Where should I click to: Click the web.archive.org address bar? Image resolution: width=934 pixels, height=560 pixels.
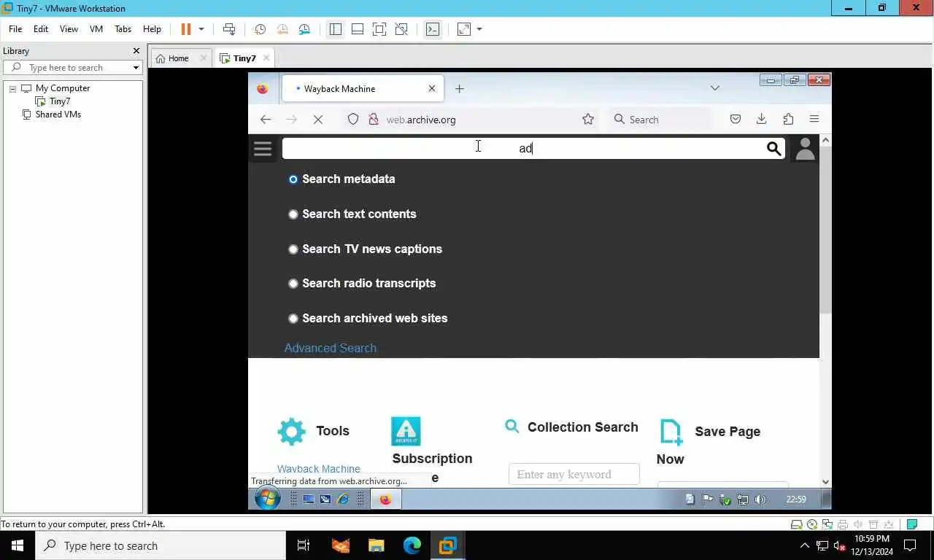pyautogui.click(x=471, y=120)
